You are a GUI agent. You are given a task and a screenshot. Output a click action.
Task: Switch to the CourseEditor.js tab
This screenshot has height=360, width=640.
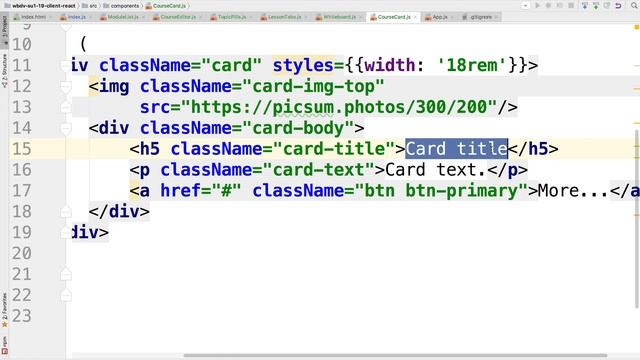click(x=178, y=17)
